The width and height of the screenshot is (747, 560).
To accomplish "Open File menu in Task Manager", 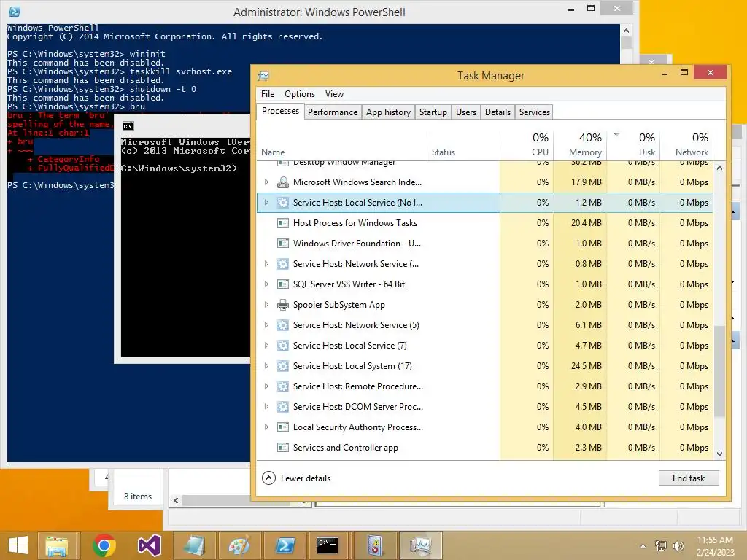I will [x=268, y=94].
